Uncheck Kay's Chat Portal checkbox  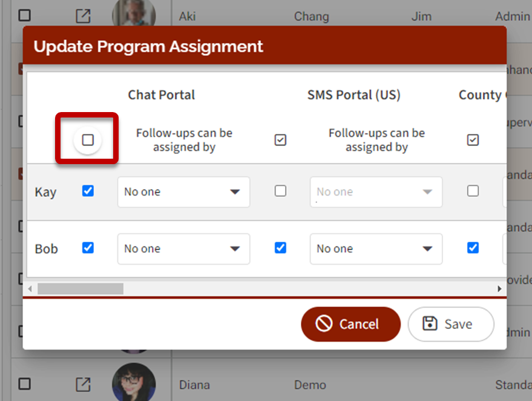[88, 191]
